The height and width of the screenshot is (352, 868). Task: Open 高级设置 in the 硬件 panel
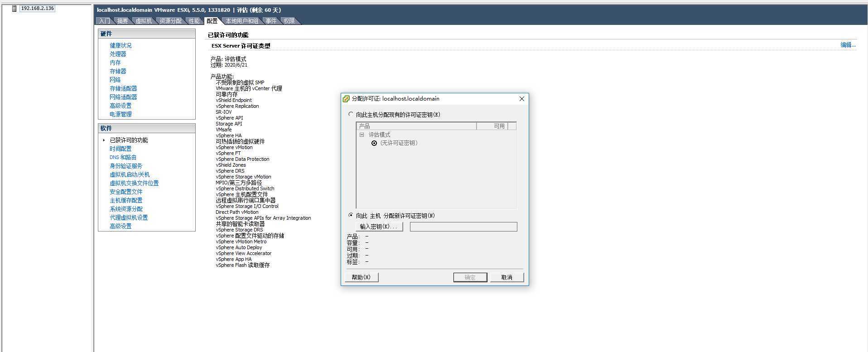tap(121, 106)
